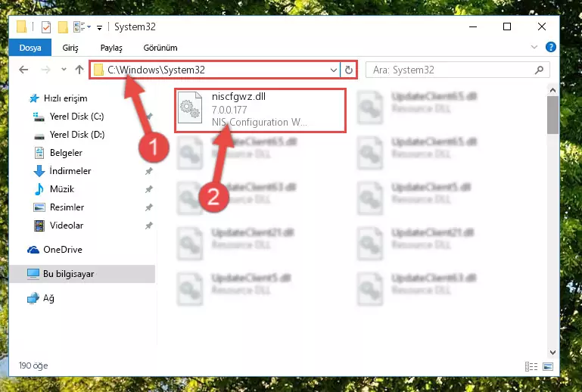582x392 pixels.
Task: Click the pin icon next to Müzik
Action: click(x=149, y=189)
